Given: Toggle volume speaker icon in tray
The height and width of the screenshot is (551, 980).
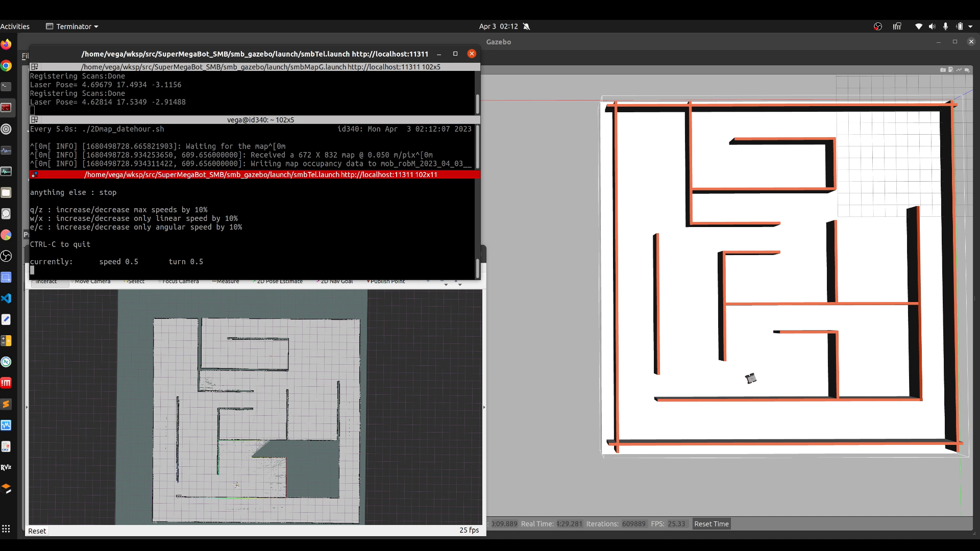Looking at the screenshot, I should (x=932, y=27).
